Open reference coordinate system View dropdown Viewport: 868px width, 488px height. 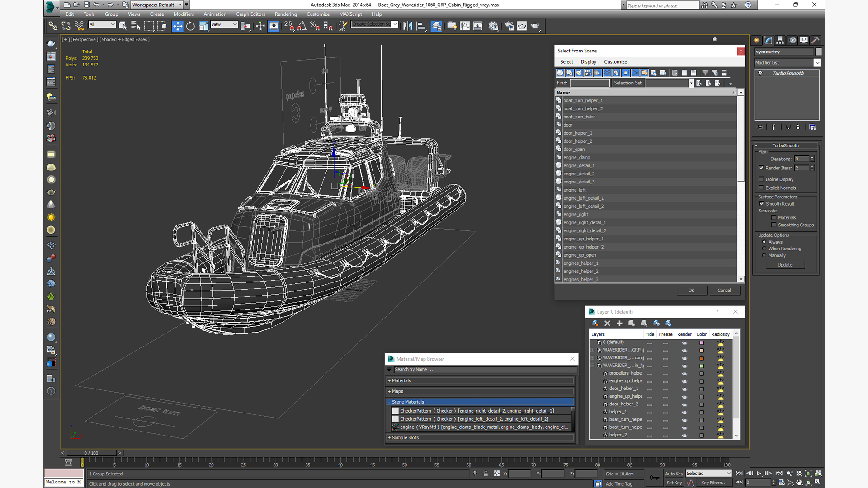tap(224, 24)
